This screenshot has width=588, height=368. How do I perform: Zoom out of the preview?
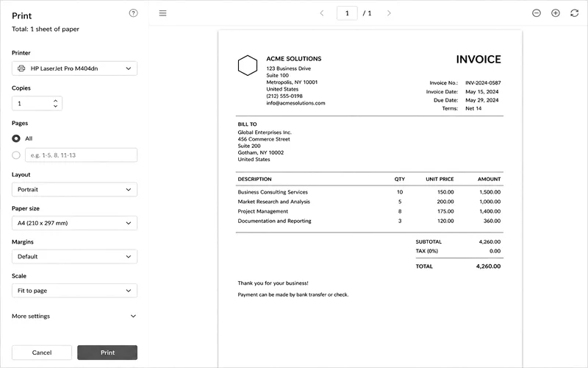tap(537, 13)
